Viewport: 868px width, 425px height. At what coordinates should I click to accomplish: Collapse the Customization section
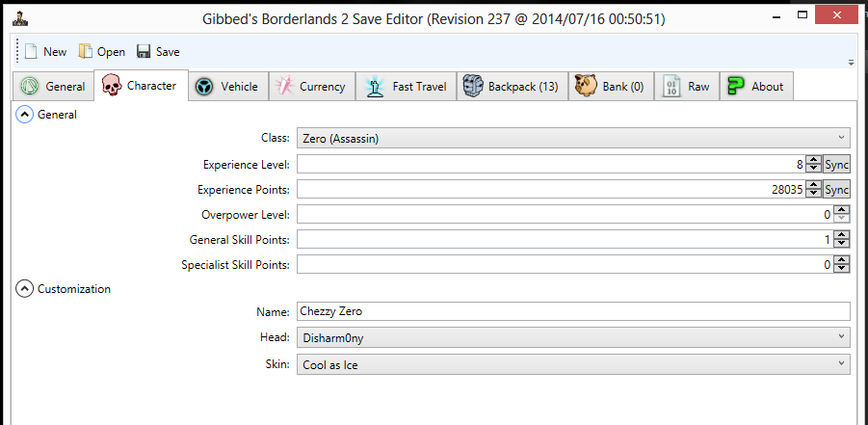click(24, 288)
